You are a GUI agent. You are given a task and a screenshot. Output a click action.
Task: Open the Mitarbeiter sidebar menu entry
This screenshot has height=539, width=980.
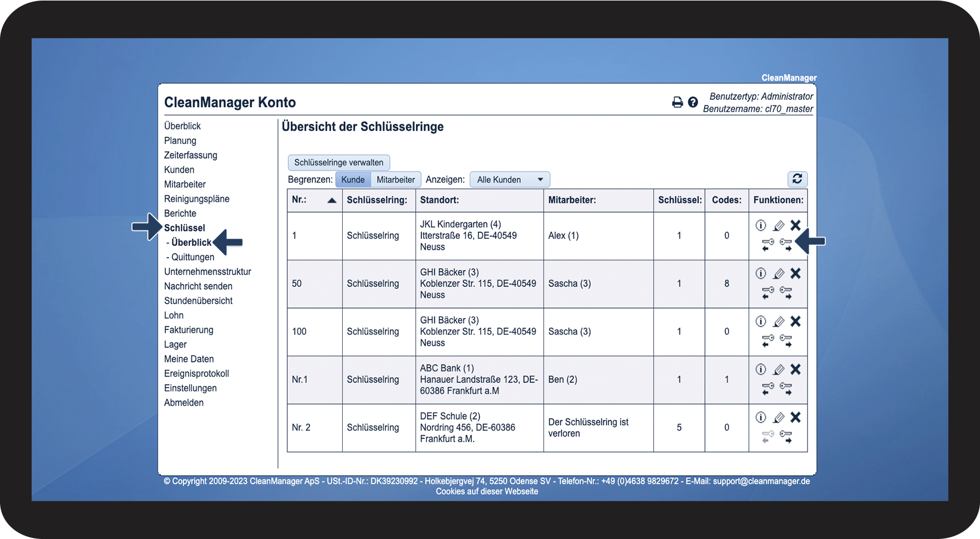(x=185, y=184)
